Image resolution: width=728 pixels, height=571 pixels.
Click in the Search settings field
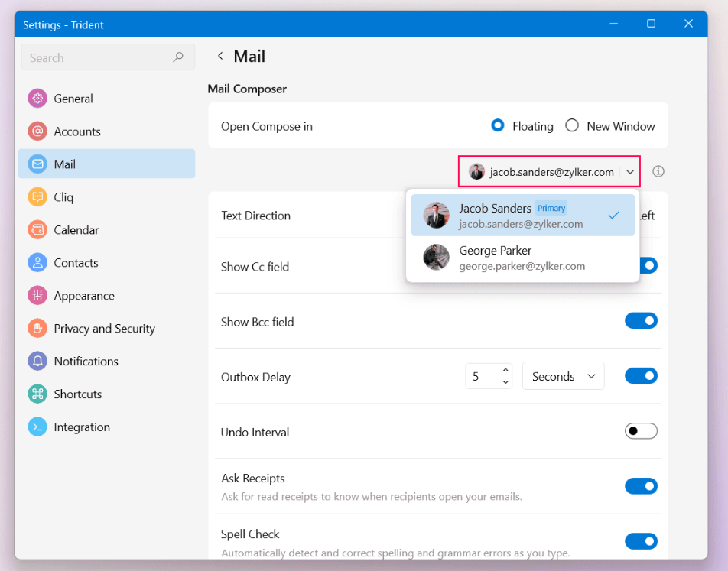point(108,57)
